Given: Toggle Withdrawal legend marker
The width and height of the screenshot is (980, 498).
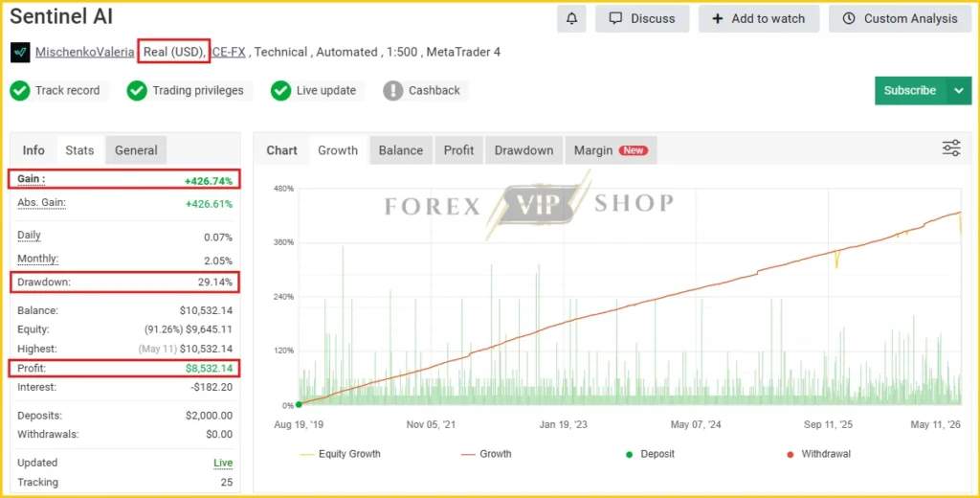Looking at the screenshot, I should (819, 454).
